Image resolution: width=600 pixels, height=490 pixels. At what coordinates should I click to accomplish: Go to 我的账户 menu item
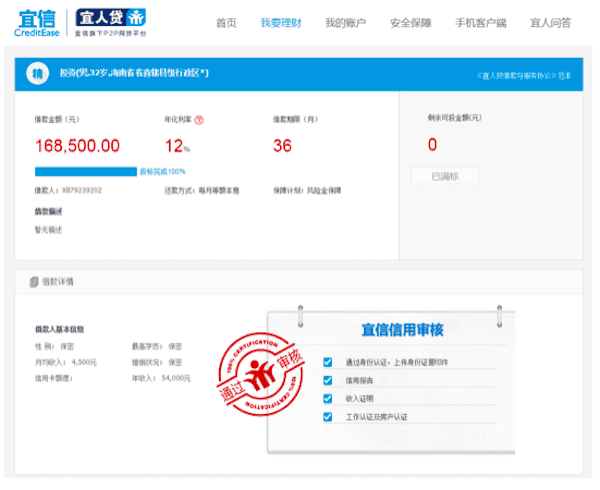[x=345, y=22]
